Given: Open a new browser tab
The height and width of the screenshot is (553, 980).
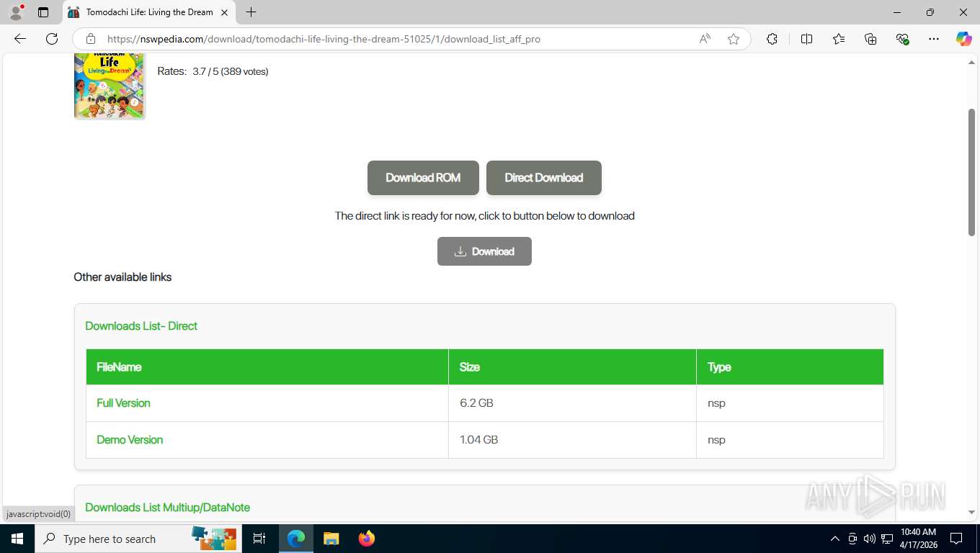Looking at the screenshot, I should click(251, 12).
